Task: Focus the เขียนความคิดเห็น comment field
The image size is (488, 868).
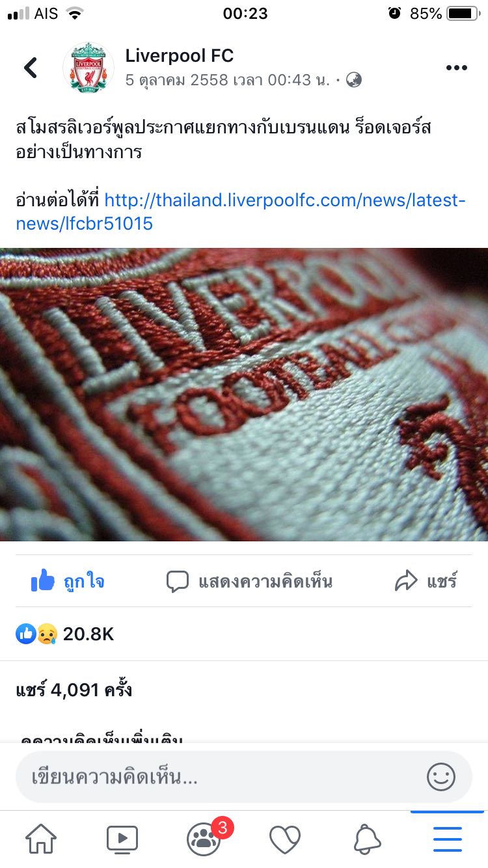Action: pos(244,776)
